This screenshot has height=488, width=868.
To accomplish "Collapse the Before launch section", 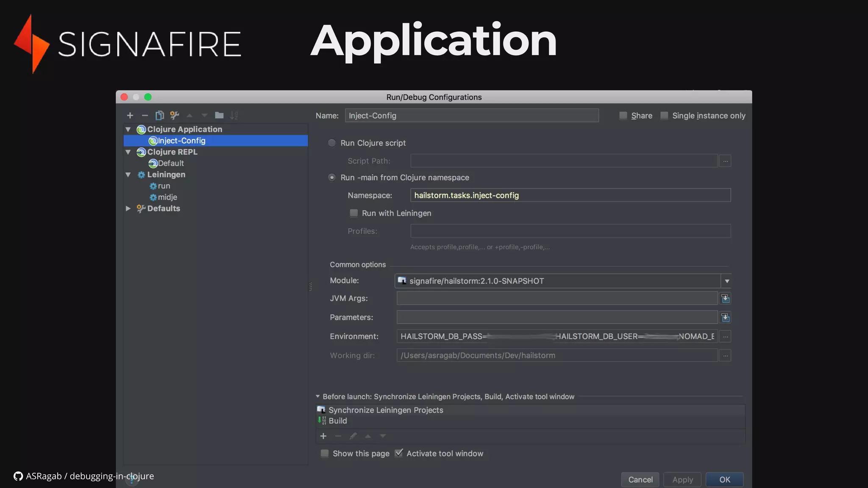I will tap(317, 396).
